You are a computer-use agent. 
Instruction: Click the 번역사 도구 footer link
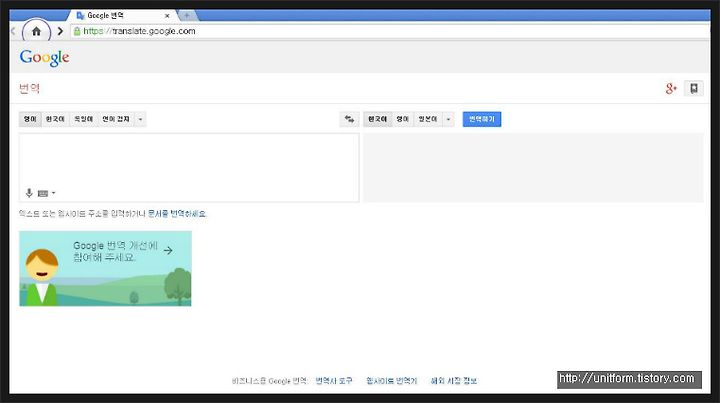pos(334,381)
